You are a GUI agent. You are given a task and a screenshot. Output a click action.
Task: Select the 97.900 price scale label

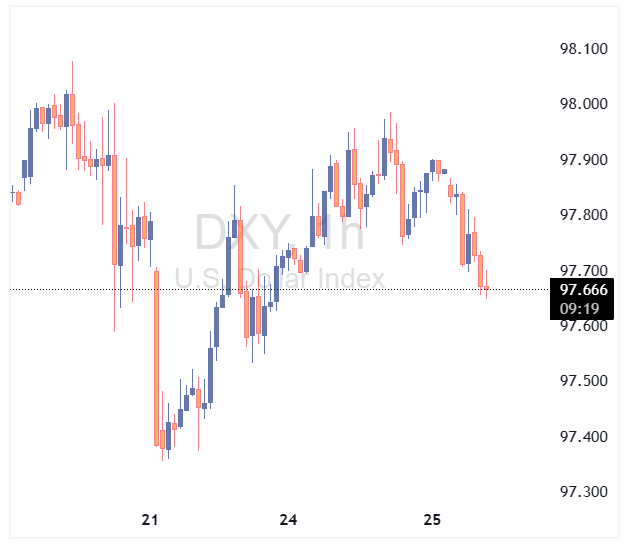point(580,160)
